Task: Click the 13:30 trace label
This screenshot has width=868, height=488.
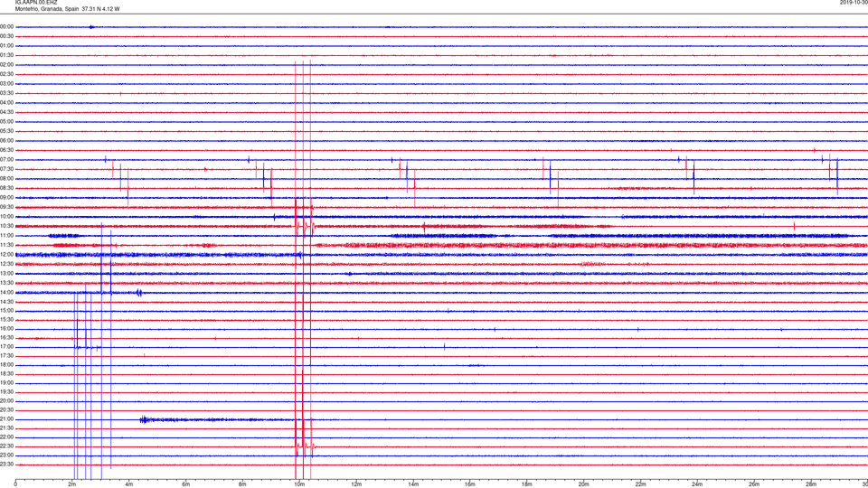Action: click(6, 283)
